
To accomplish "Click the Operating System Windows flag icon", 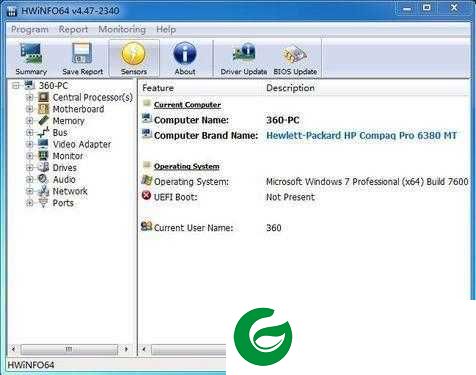I will 146,180.
